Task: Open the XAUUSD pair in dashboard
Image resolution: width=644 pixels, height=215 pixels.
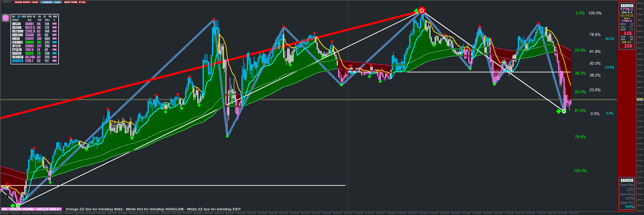Action: 17,61
